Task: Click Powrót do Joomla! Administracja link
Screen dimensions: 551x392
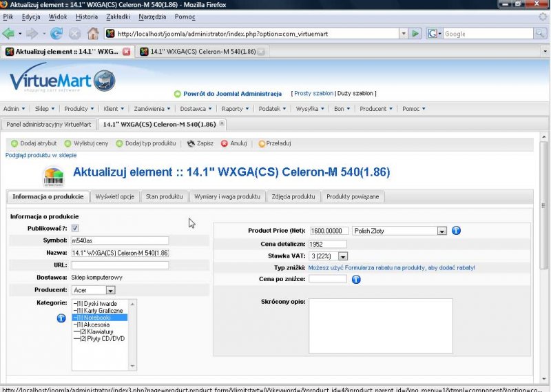Action: (x=232, y=94)
